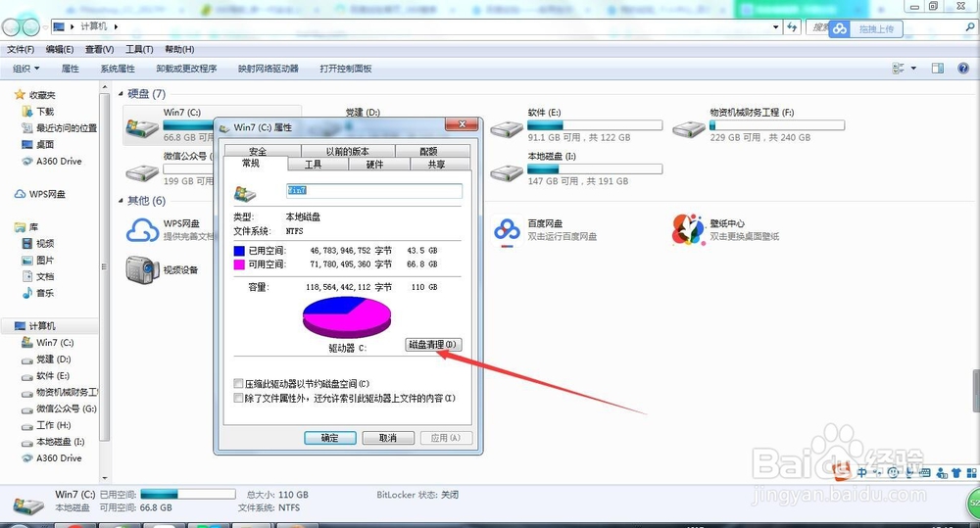The height and width of the screenshot is (528, 980).
Task: Click the 取消 button
Action: [x=388, y=438]
